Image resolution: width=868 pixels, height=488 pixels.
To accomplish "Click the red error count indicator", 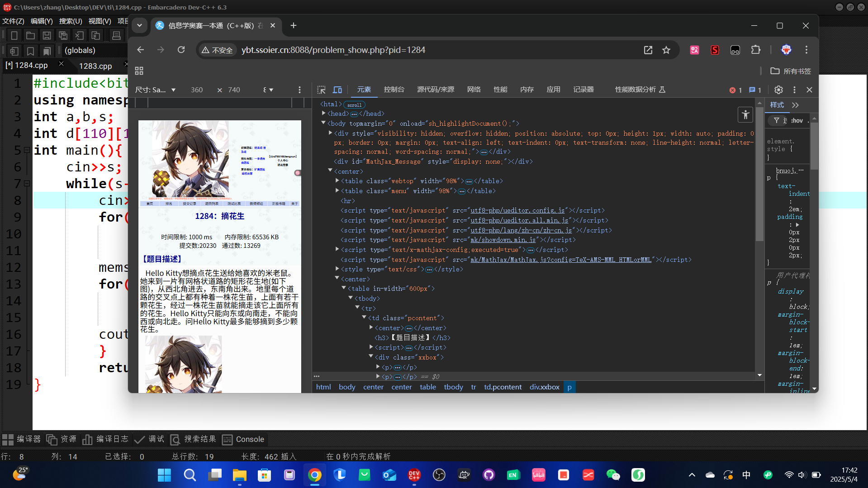I will click(x=735, y=90).
